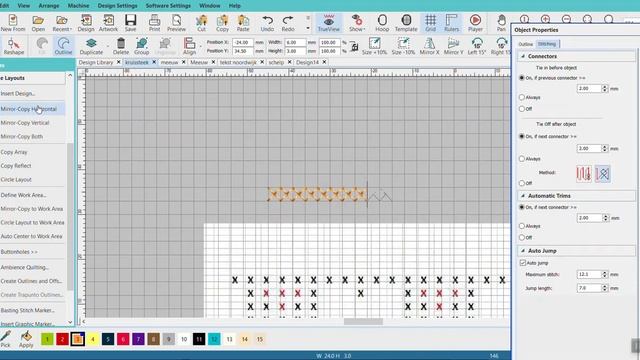Viewport: 640px width, 360px height.
Task: Pick red color swatch 2
Action: 62,339
